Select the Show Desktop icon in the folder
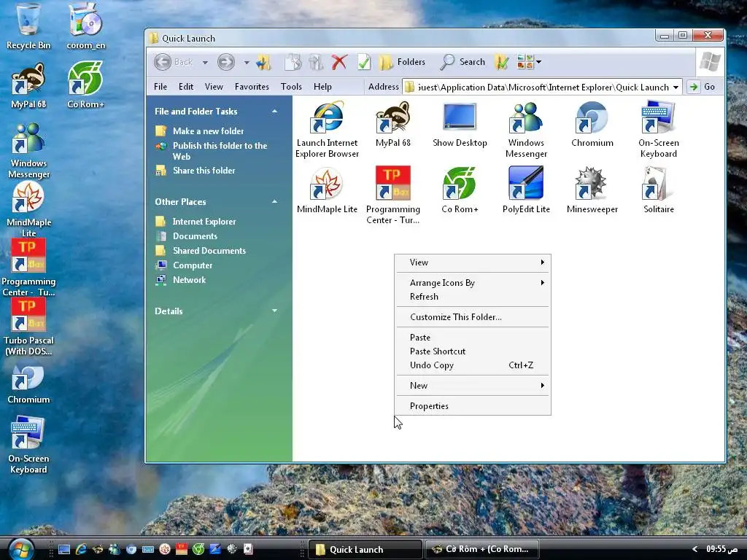This screenshot has width=747, height=560. click(460, 124)
